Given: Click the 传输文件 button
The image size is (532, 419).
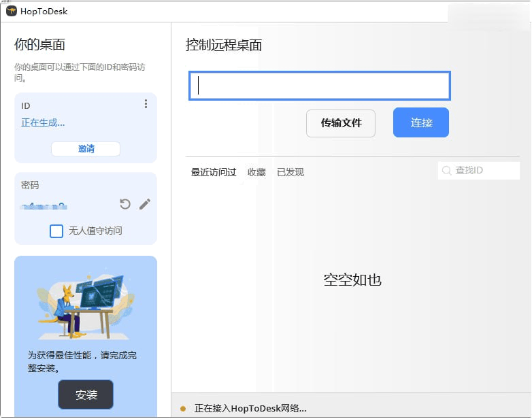Looking at the screenshot, I should (x=341, y=123).
